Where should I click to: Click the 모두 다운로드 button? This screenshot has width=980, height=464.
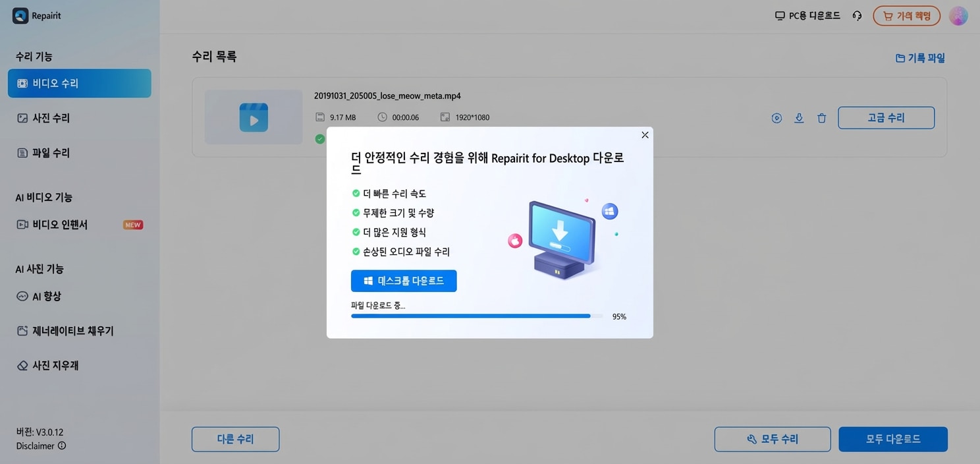point(893,439)
